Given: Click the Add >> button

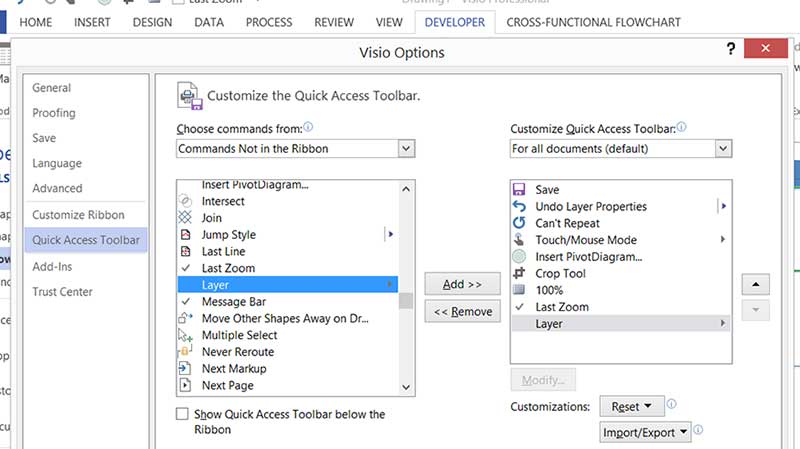Looking at the screenshot, I should click(x=462, y=284).
